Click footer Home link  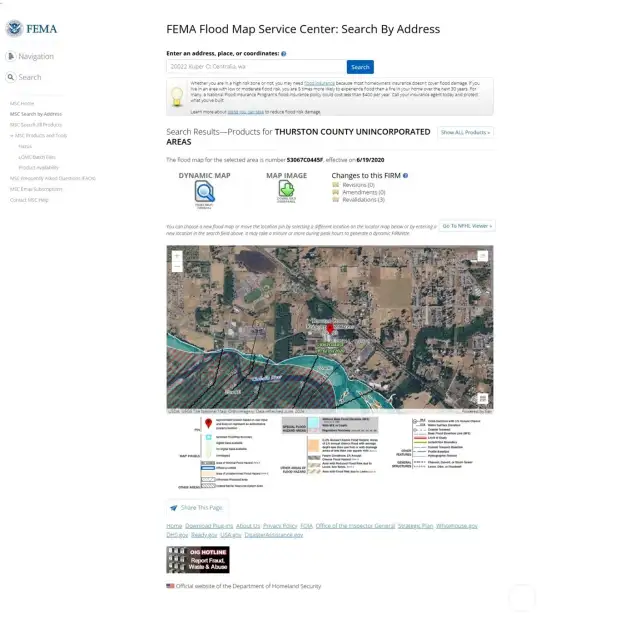174,526
